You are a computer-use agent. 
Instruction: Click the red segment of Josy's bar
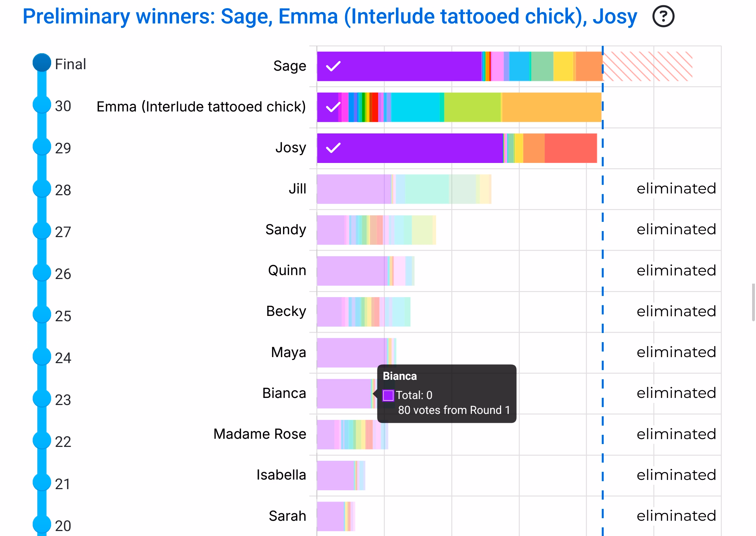(x=570, y=148)
